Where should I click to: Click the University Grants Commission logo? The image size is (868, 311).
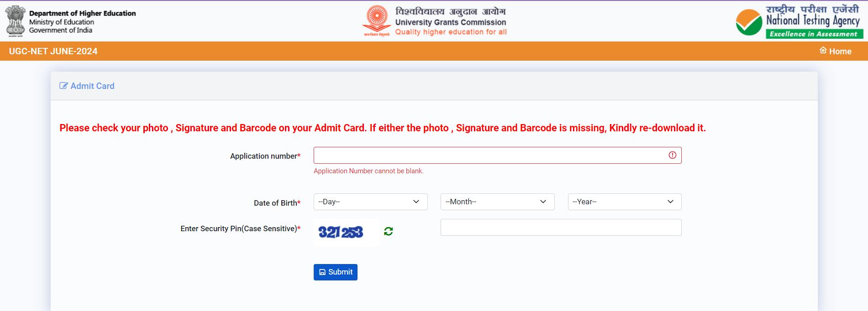click(x=377, y=21)
